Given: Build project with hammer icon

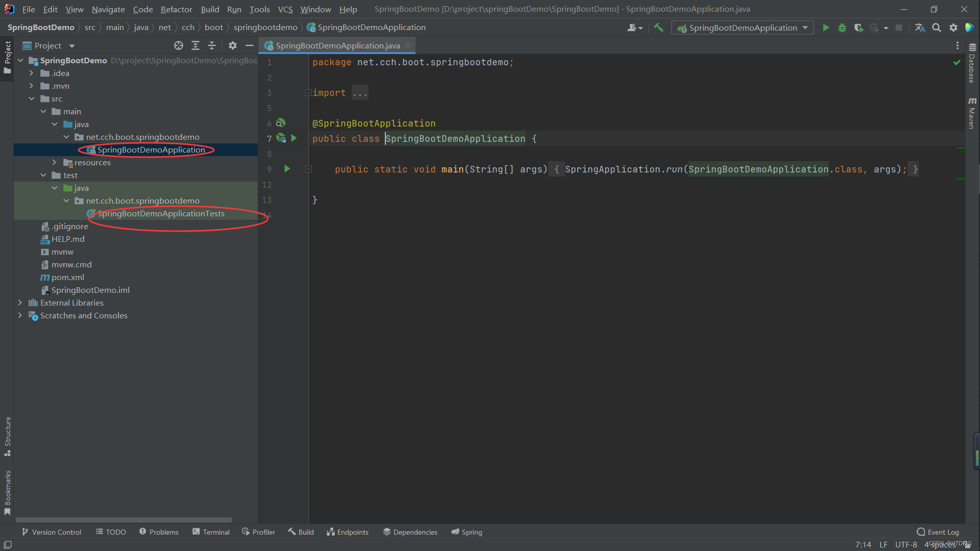Looking at the screenshot, I should tap(658, 28).
